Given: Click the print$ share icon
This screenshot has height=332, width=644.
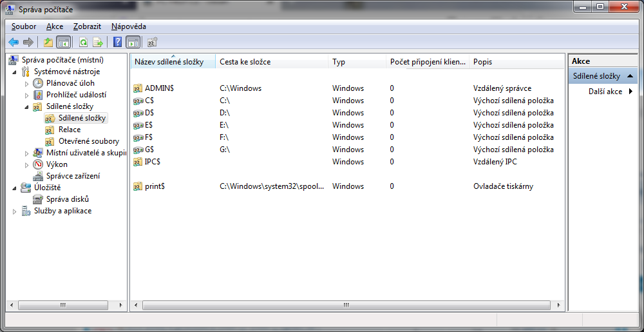Looking at the screenshot, I should tap(138, 186).
